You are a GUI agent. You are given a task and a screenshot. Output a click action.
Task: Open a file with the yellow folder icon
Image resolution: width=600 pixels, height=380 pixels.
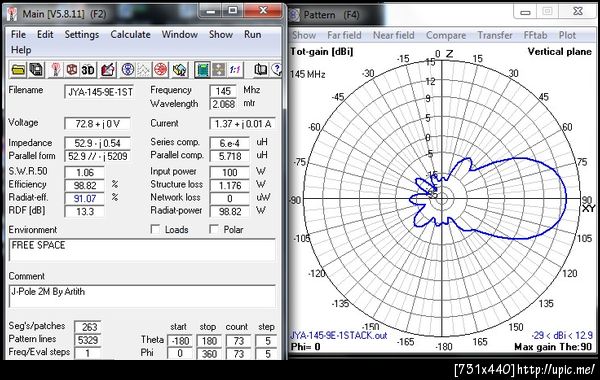pyautogui.click(x=18, y=70)
